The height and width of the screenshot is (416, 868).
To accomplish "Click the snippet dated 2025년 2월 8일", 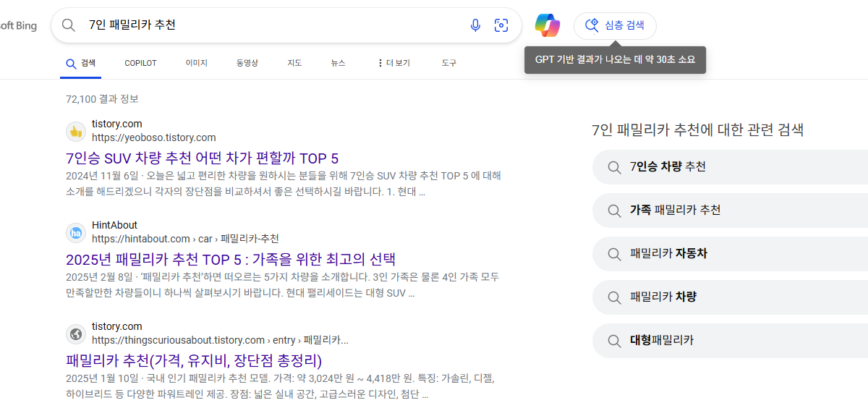I will (x=282, y=285).
